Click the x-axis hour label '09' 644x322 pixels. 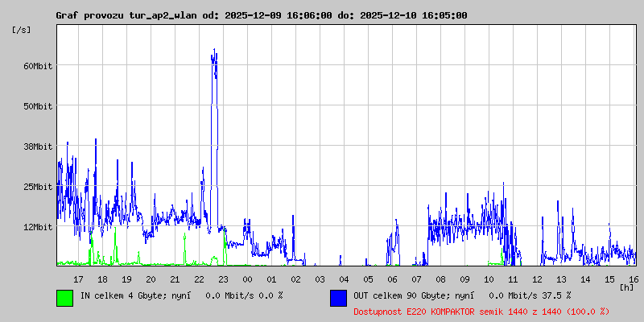click(465, 279)
